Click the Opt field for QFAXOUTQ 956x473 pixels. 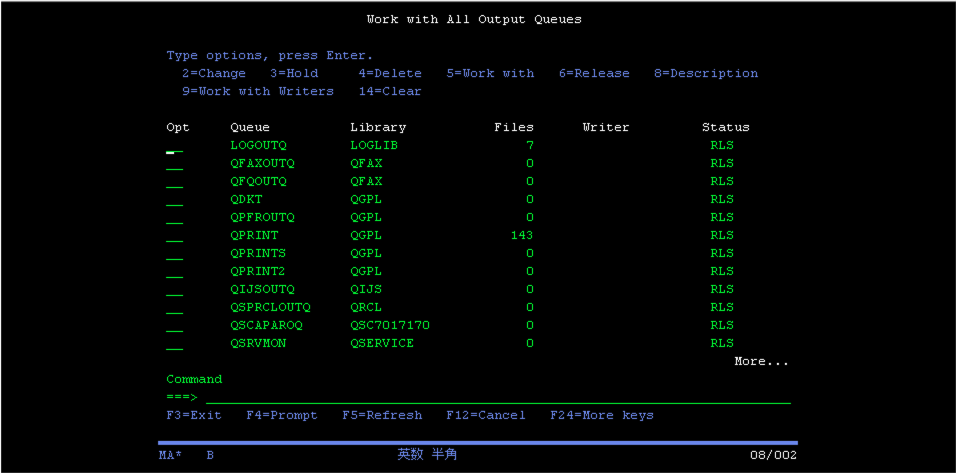pyautogui.click(x=174, y=164)
